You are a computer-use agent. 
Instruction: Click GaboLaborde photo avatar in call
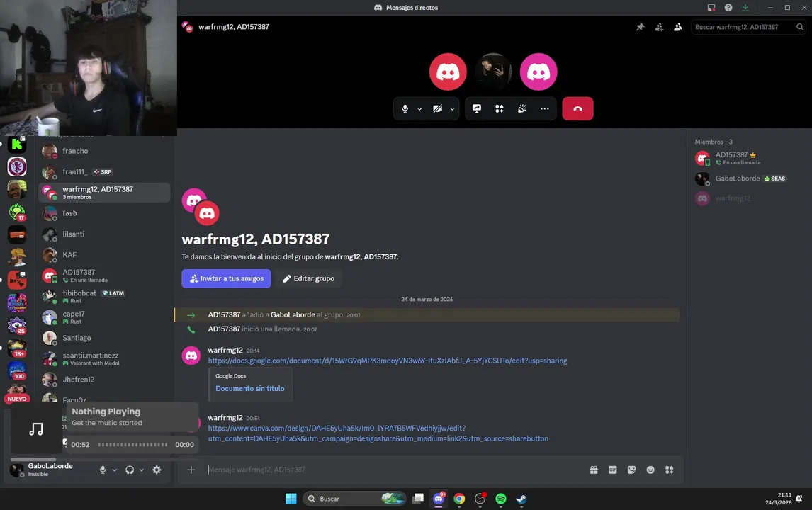coord(493,72)
